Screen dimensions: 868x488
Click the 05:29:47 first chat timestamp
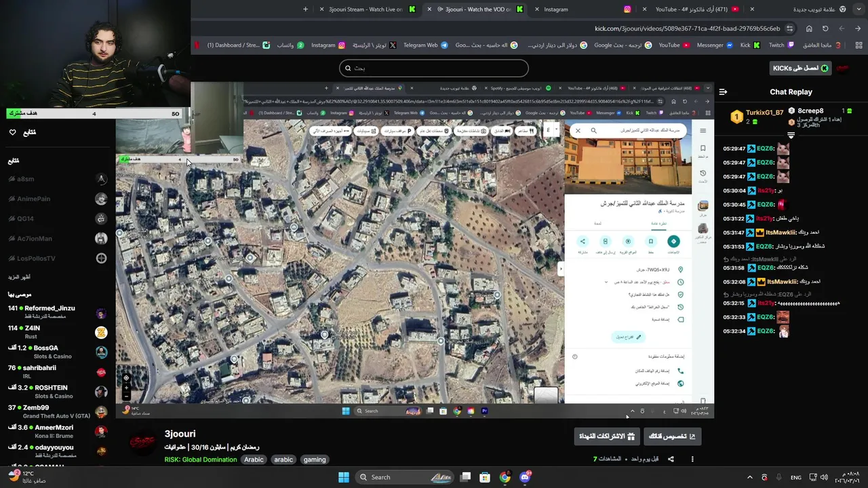pos(734,148)
